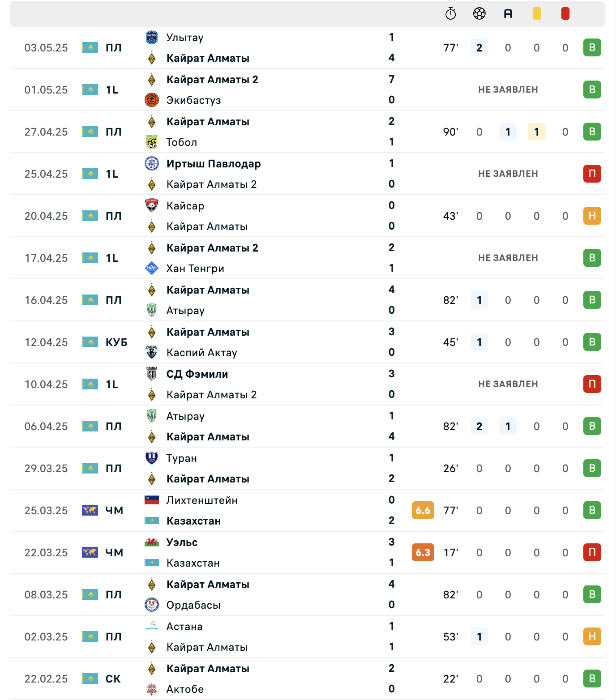Click the green В result badge for 03.05.25
The width and height of the screenshot is (616, 700).
point(592,47)
